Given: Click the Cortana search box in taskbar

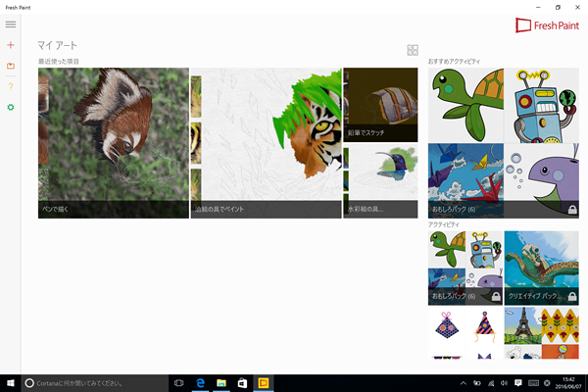Looking at the screenshot, I should pos(93,382).
